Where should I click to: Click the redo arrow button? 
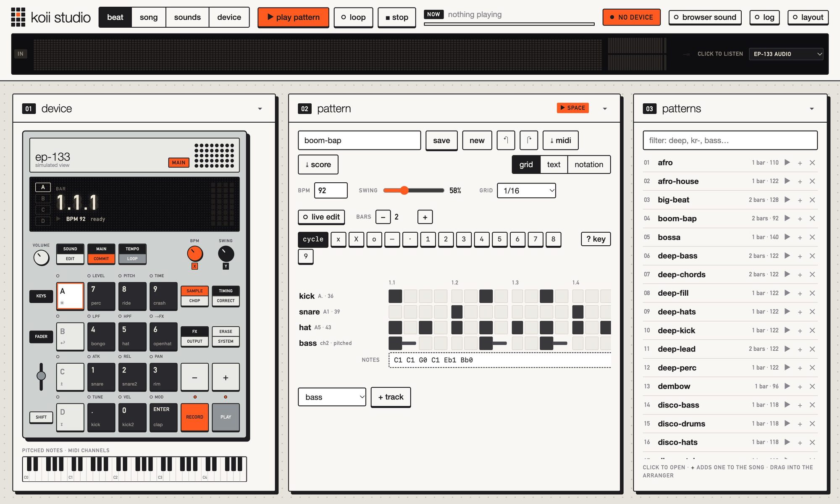tap(529, 140)
